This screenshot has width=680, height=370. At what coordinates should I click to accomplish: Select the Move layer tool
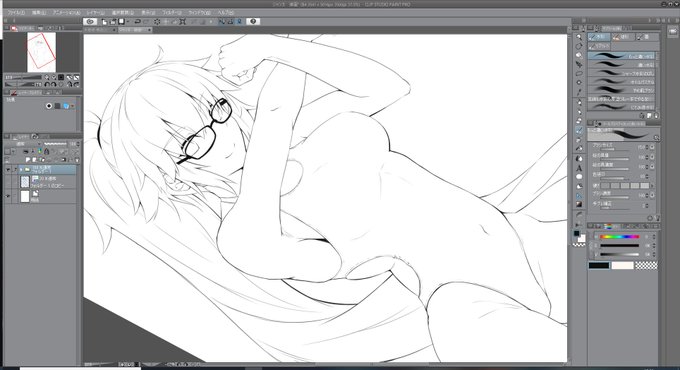pos(579,65)
